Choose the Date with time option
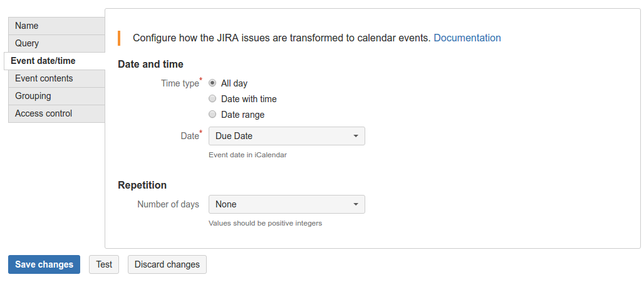 (212, 98)
